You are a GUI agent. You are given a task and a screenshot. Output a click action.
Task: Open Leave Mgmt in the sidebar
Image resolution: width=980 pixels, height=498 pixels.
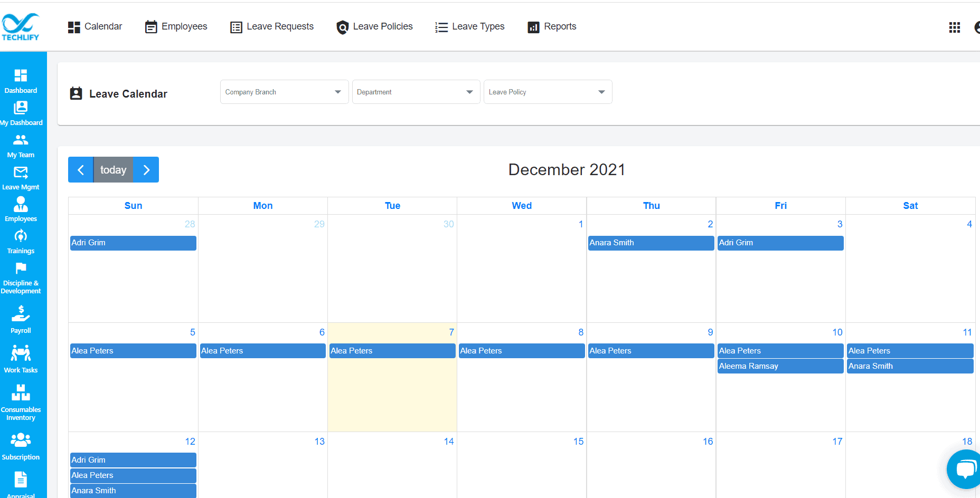coord(21,178)
